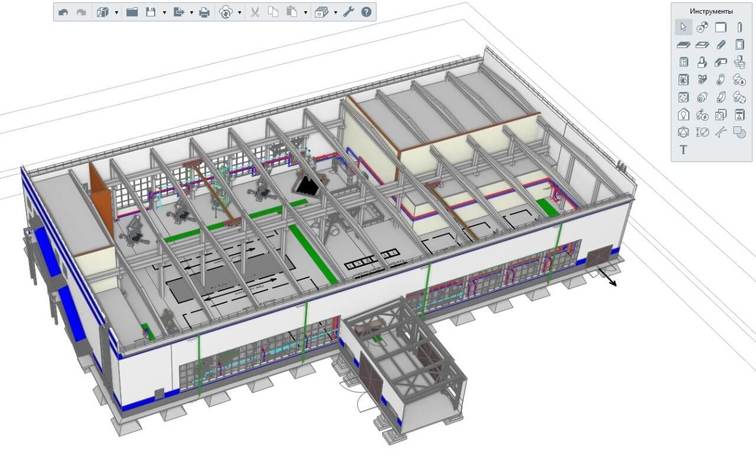Select the Axis tool with lettered circles
This screenshot has height=455, width=756.
(702, 27)
